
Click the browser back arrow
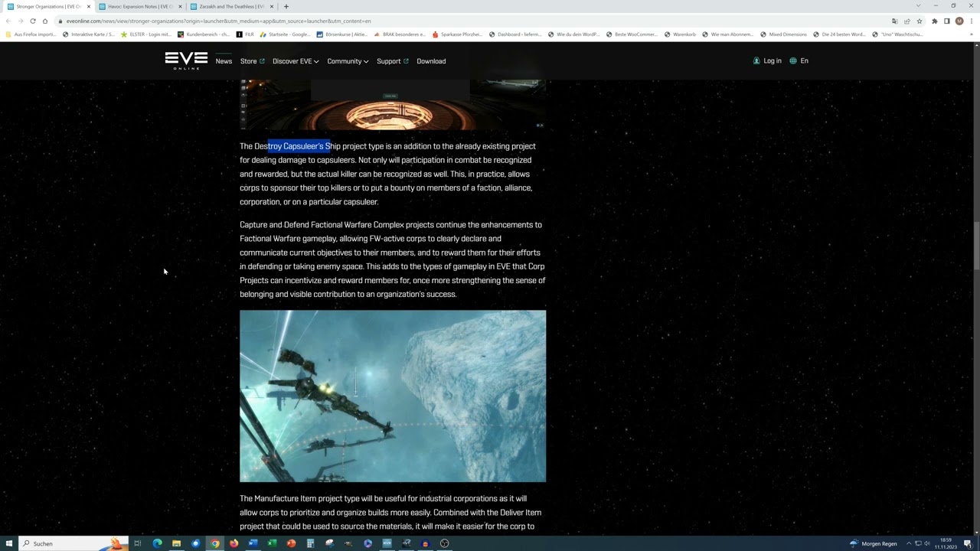(x=8, y=21)
